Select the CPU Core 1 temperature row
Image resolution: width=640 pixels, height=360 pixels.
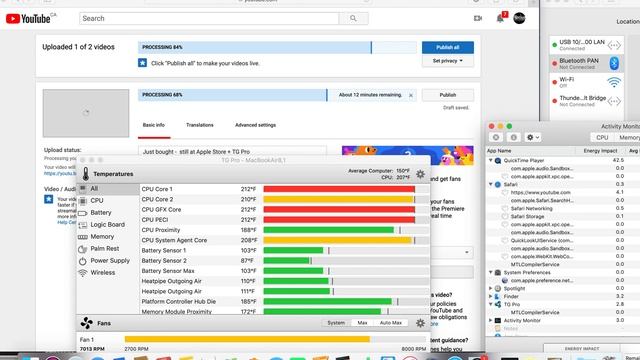tap(284, 189)
